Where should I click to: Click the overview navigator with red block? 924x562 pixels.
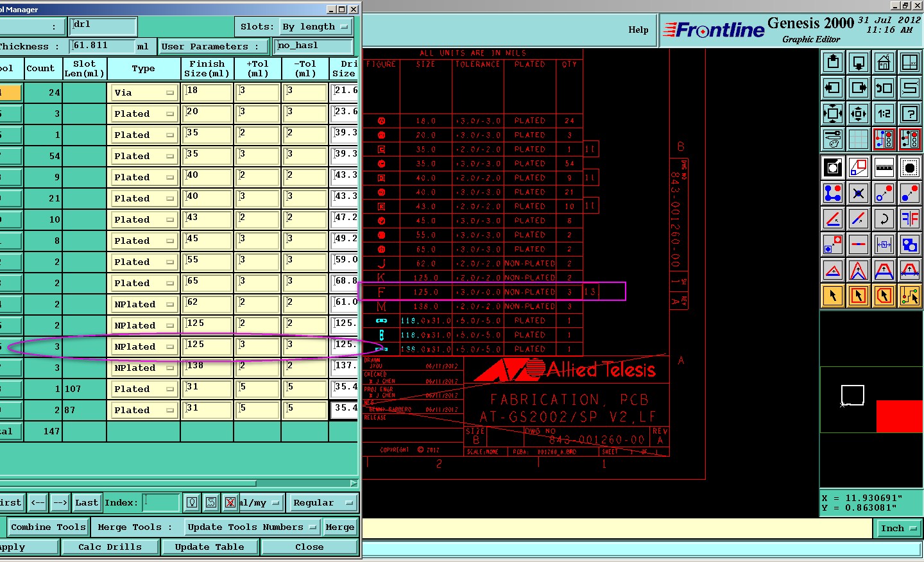(871, 400)
